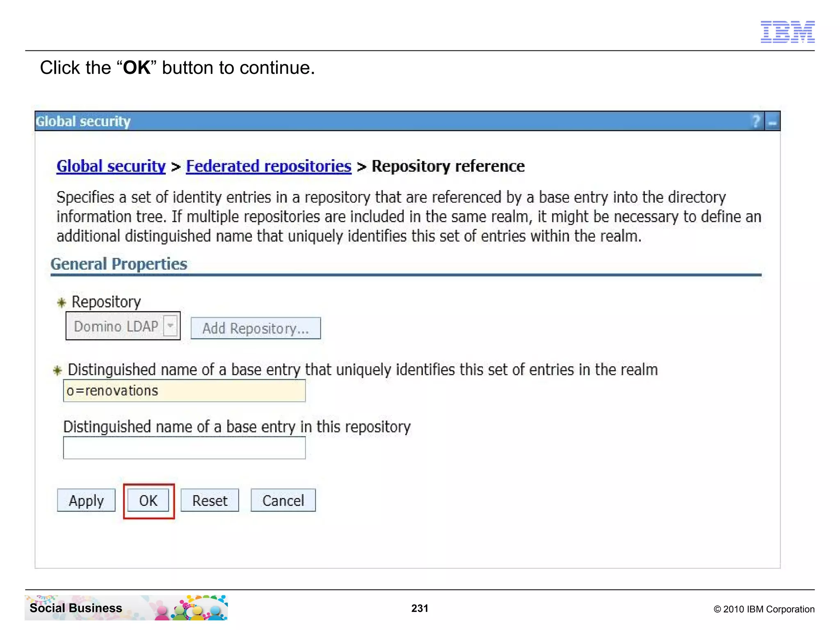Open the Global security breadcrumb link
This screenshot has height=630, width=840.
click(111, 166)
